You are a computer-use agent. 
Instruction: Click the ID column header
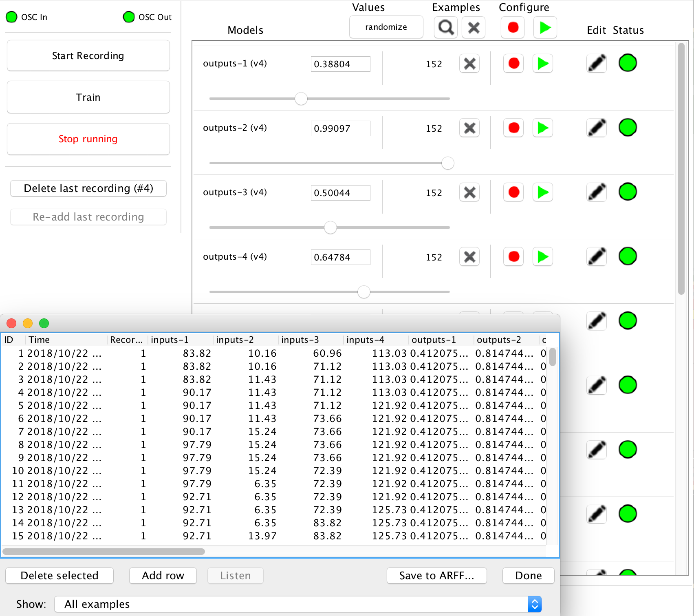(14, 340)
